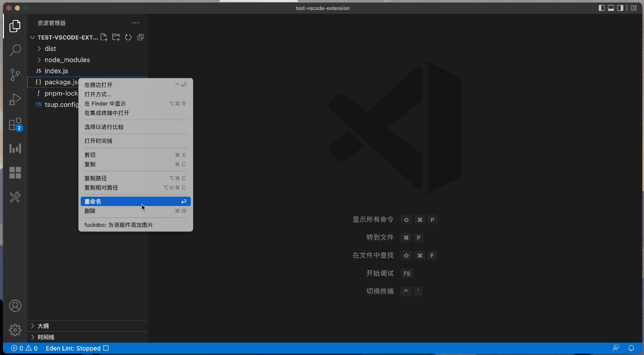Open the Customize Layout icon

(633, 8)
